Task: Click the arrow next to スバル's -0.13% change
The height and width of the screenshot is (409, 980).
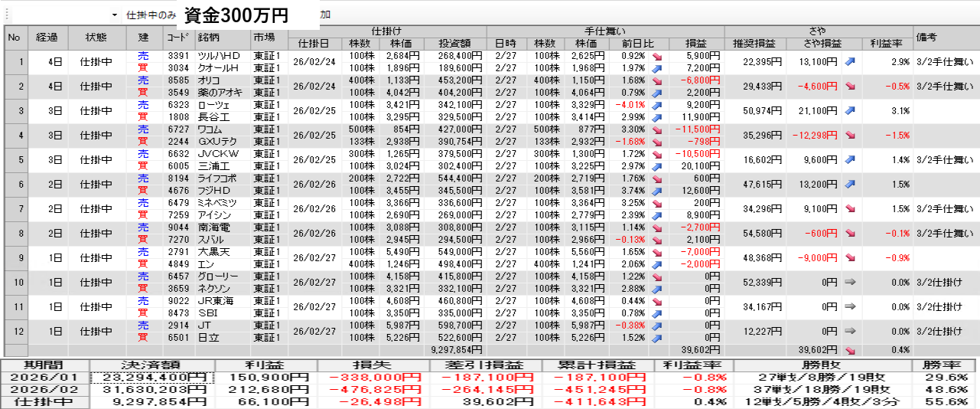Action: 656,240
